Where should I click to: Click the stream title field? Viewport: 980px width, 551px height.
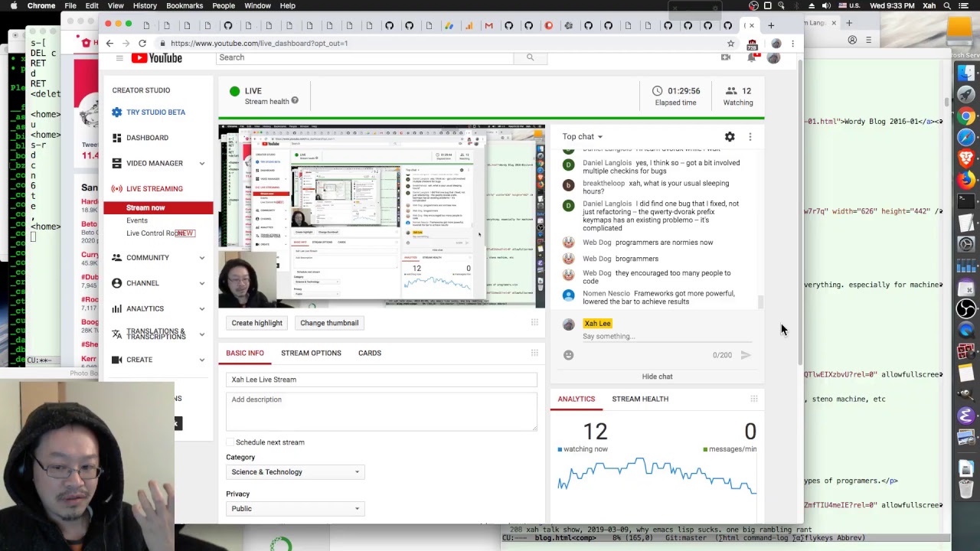pos(382,380)
